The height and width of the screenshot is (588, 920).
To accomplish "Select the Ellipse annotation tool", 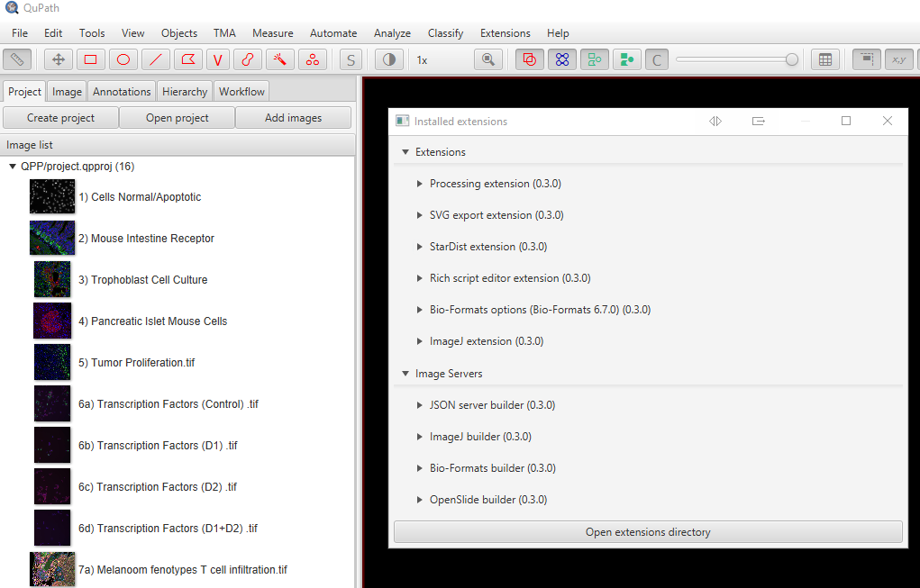I will [123, 59].
